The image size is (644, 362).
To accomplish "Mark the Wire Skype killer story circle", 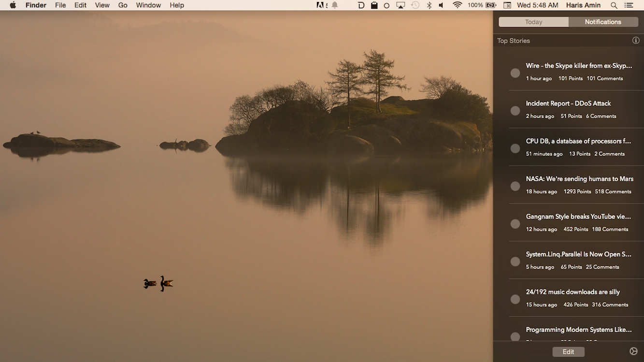I will click(x=515, y=73).
